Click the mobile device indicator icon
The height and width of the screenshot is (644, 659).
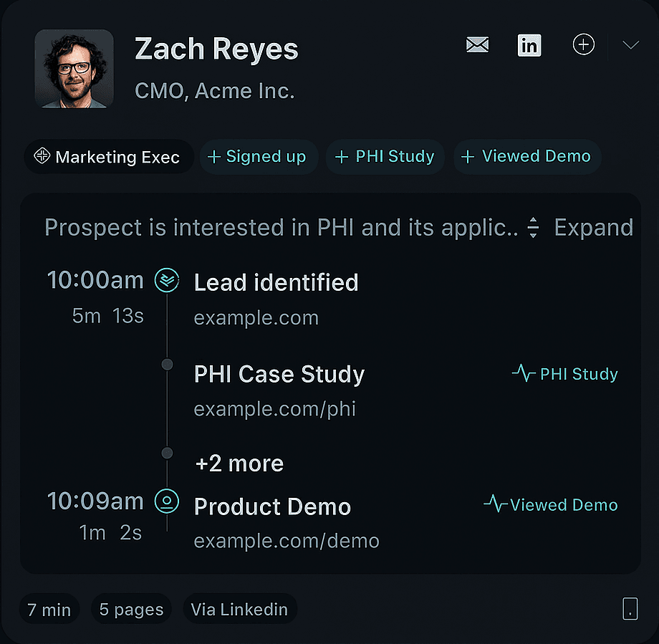pyautogui.click(x=630, y=609)
